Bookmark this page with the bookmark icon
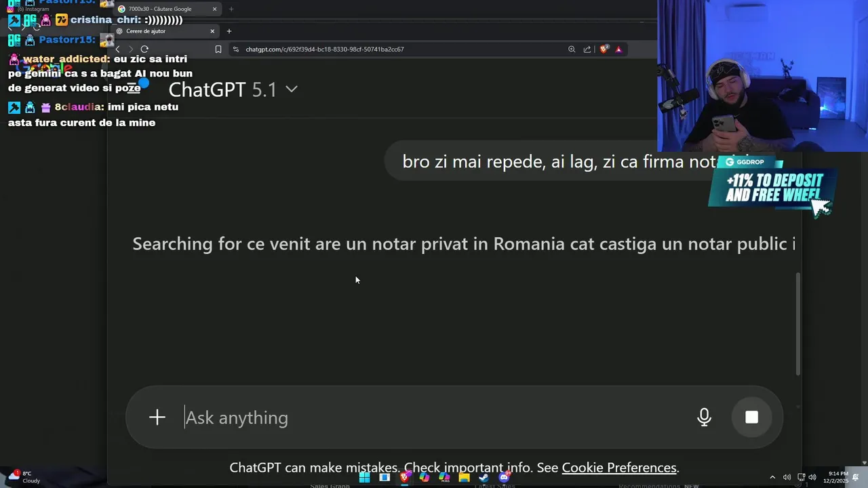 pos(218,49)
